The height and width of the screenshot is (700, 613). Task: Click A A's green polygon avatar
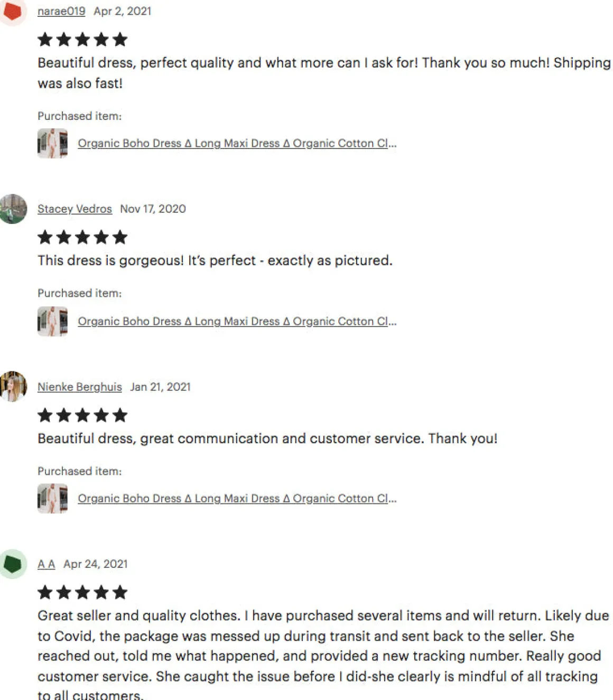pyautogui.click(x=13, y=564)
